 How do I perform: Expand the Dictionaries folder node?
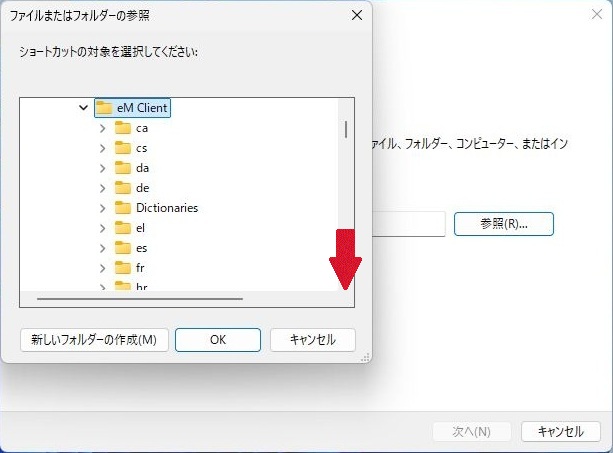[x=102, y=208]
